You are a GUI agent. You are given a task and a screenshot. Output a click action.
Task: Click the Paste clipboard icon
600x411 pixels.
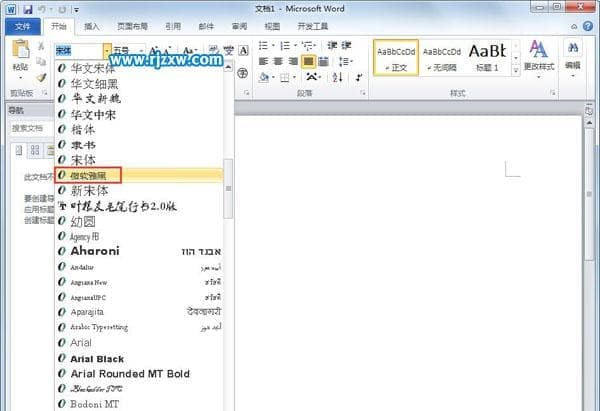coord(21,50)
